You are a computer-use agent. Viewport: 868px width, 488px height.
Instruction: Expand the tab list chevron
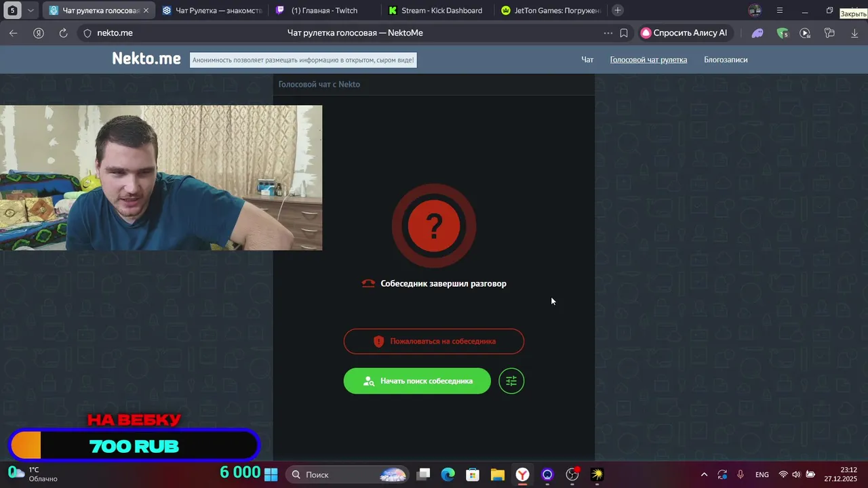pos(31,10)
